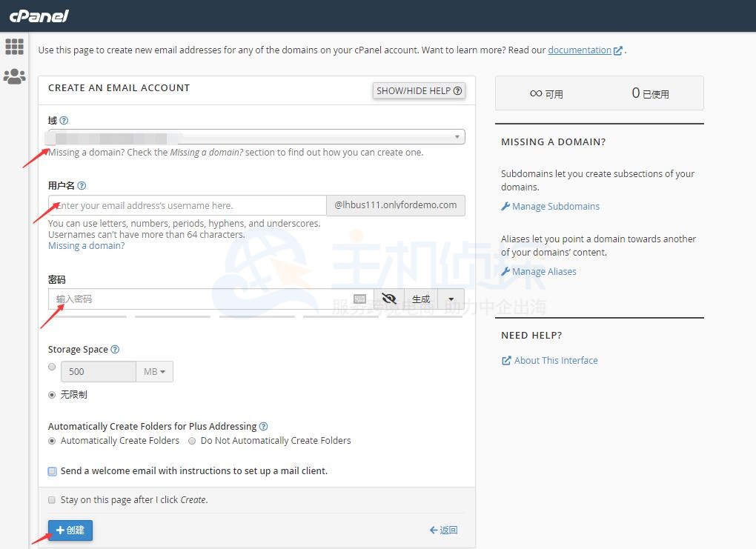Open the domain selection dropdown

tap(256, 137)
